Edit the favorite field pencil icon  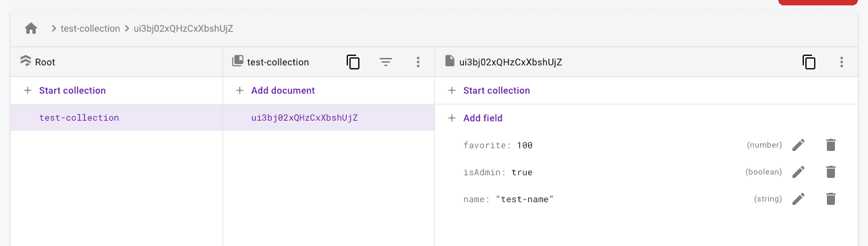click(799, 145)
